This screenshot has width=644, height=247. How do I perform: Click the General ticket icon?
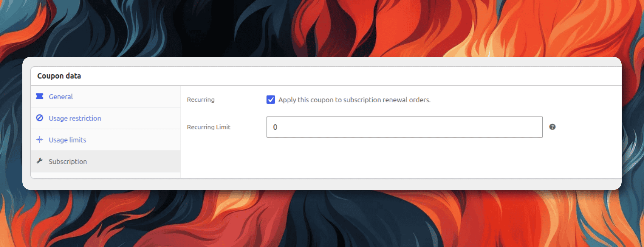(x=40, y=96)
